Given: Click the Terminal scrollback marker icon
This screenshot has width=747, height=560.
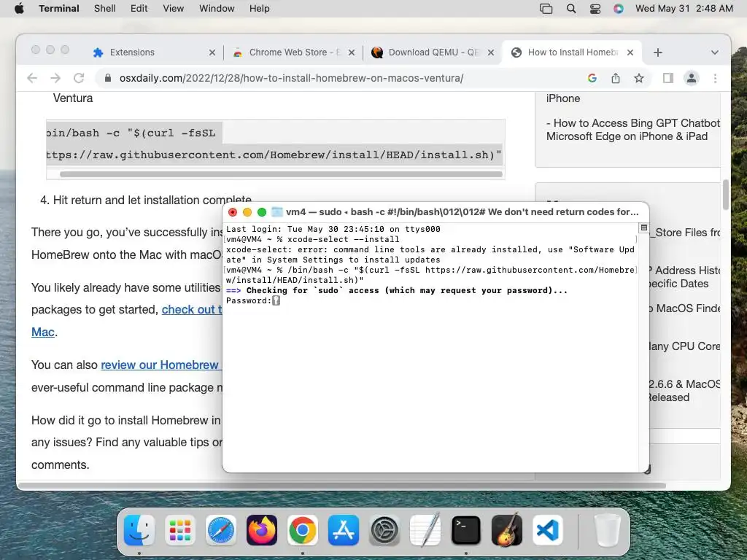Looking at the screenshot, I should click(643, 228).
